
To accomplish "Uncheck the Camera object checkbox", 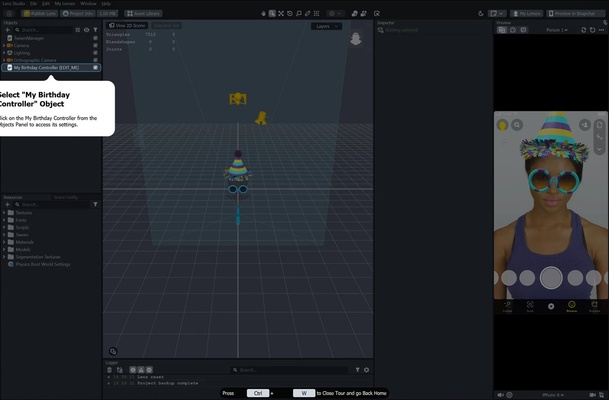I will [95, 45].
